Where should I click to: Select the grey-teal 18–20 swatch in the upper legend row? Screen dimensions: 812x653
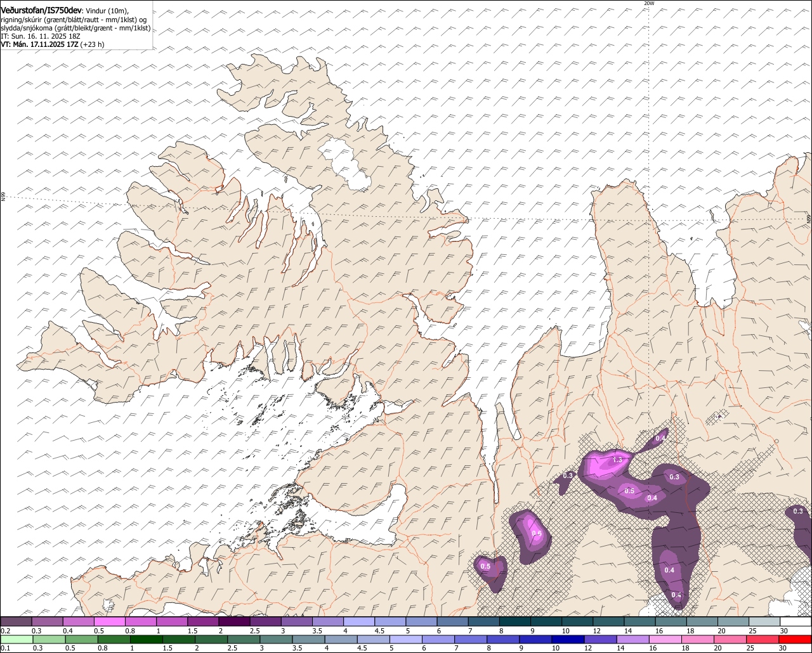[702, 622]
